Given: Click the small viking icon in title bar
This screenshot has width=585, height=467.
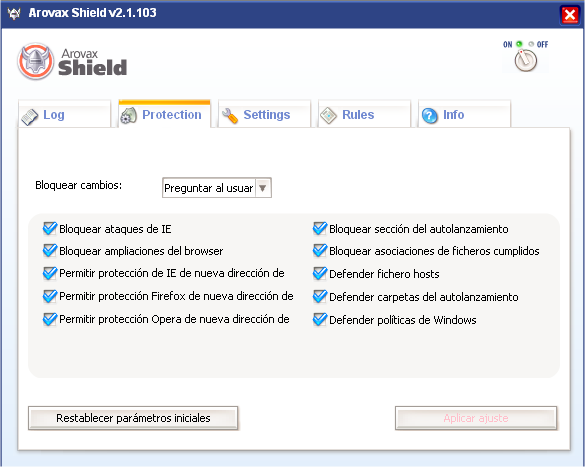Looking at the screenshot, I should coord(14,13).
